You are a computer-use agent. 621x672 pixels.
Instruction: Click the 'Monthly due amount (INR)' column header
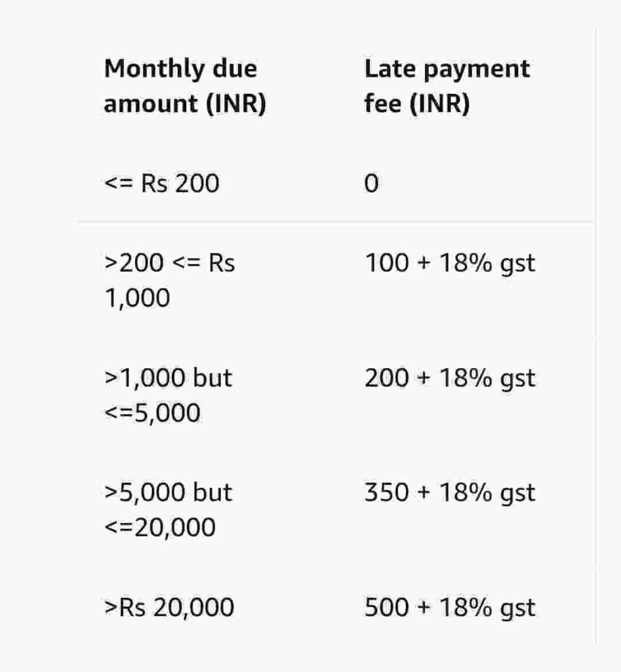pyautogui.click(x=185, y=86)
